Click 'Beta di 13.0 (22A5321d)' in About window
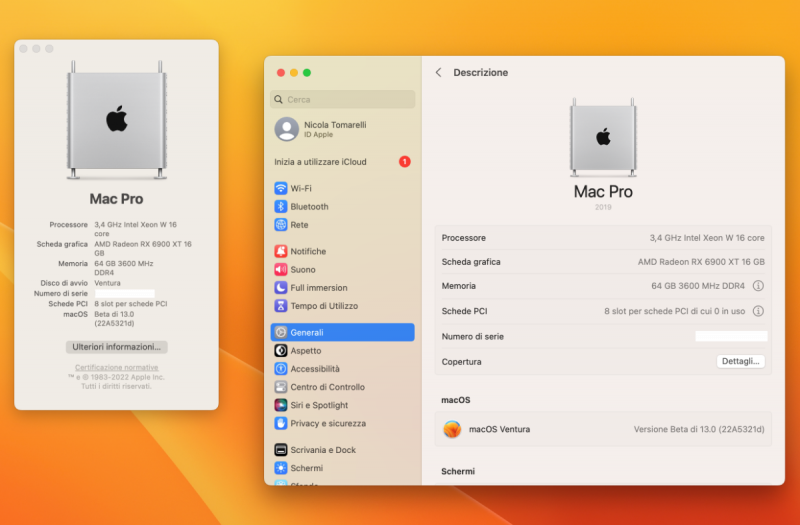The width and height of the screenshot is (800, 525). (114, 319)
